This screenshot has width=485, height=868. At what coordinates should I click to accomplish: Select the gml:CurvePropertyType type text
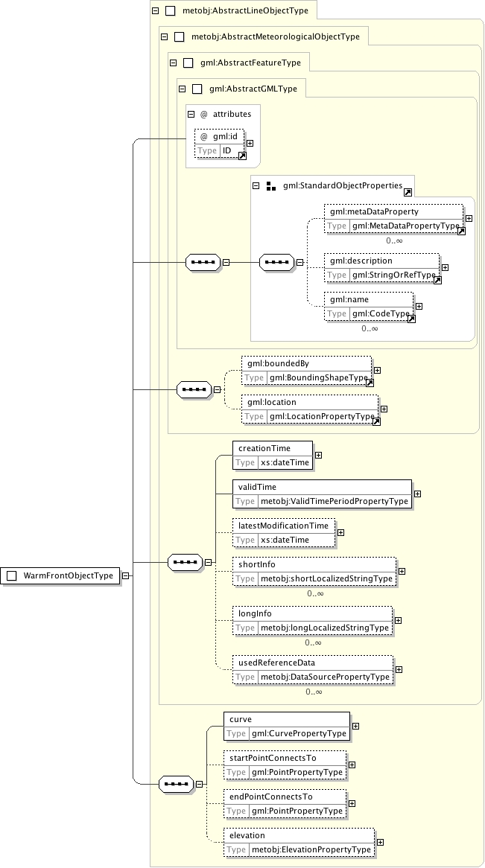[299, 733]
